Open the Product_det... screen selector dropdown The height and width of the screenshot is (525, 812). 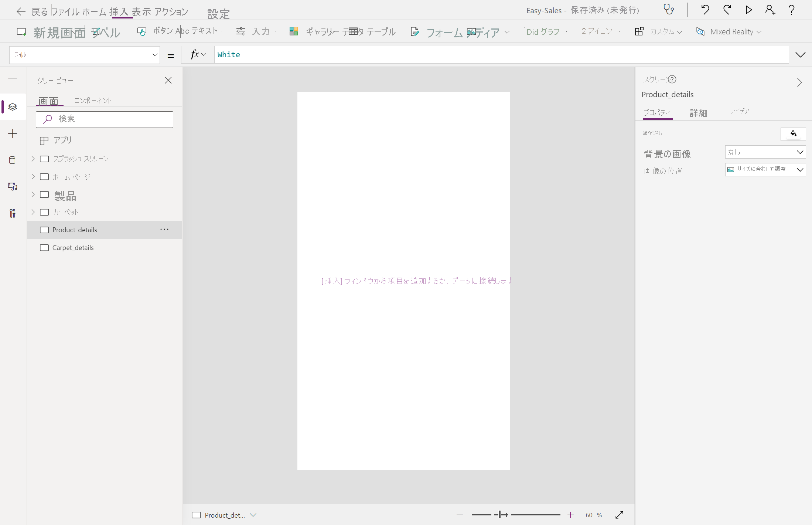point(224,515)
